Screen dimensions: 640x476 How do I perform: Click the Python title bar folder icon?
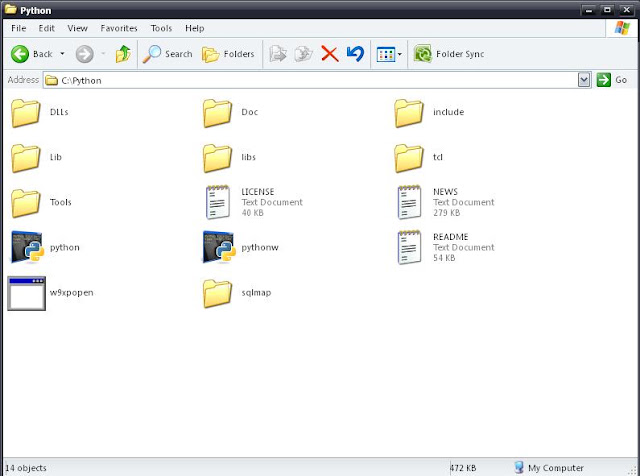point(10,9)
